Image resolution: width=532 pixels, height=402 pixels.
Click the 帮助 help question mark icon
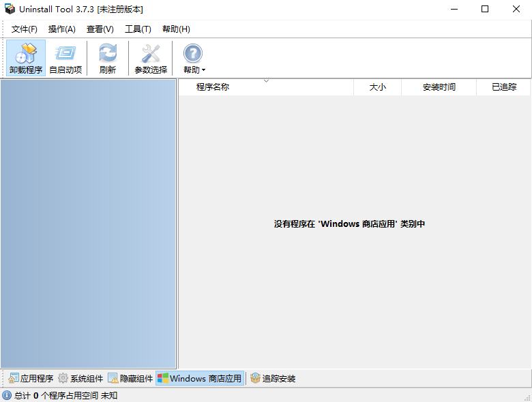(193, 53)
